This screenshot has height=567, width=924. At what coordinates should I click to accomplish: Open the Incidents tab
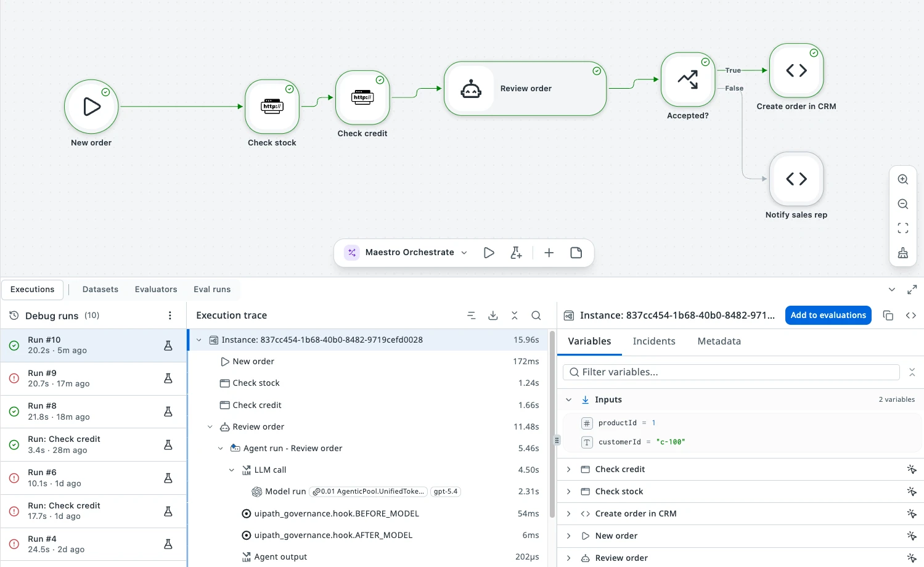(654, 341)
